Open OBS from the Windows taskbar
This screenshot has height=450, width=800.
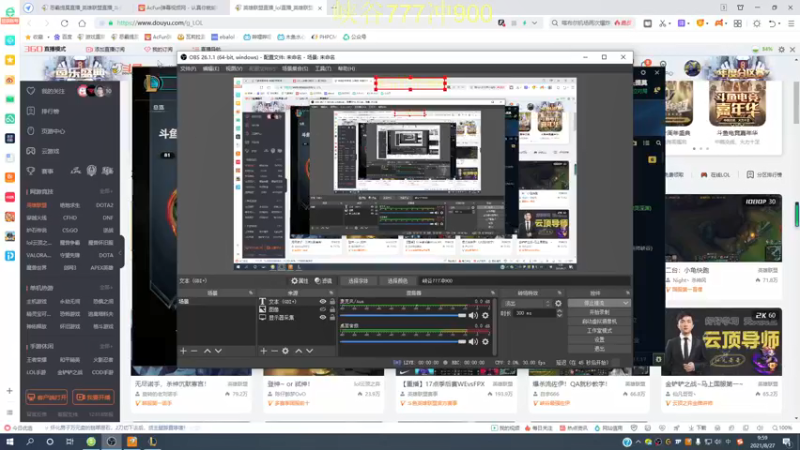[111, 442]
